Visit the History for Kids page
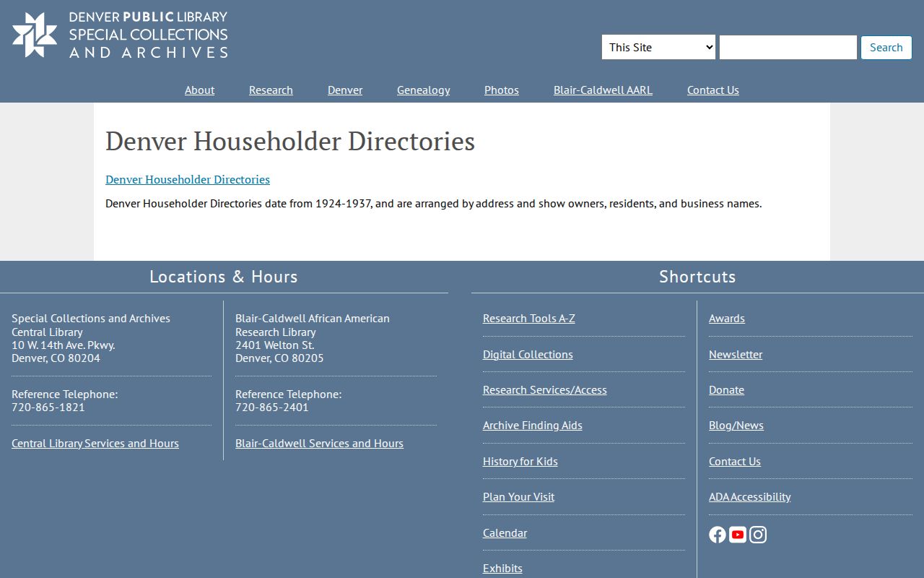This screenshot has height=578, width=924. click(520, 461)
